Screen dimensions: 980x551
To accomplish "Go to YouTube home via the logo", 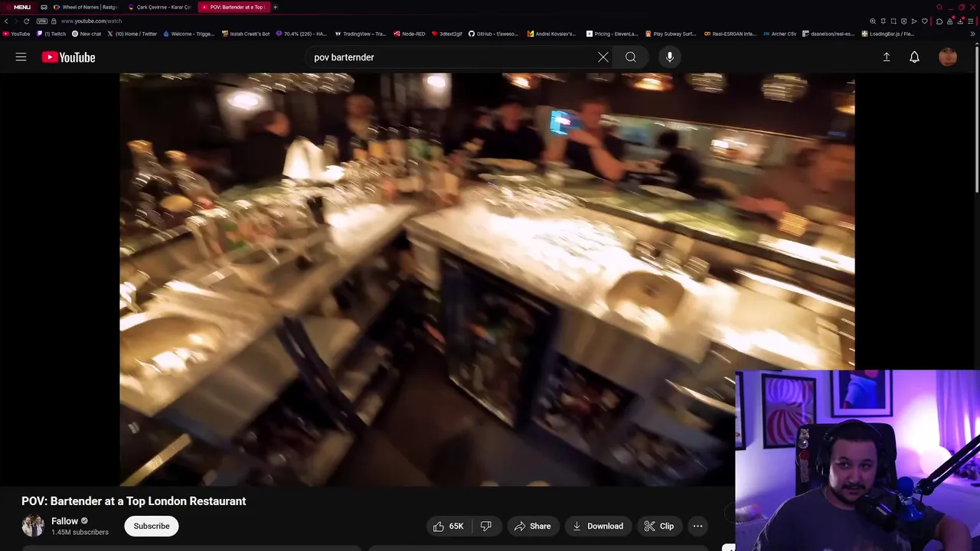I will 68,57.
